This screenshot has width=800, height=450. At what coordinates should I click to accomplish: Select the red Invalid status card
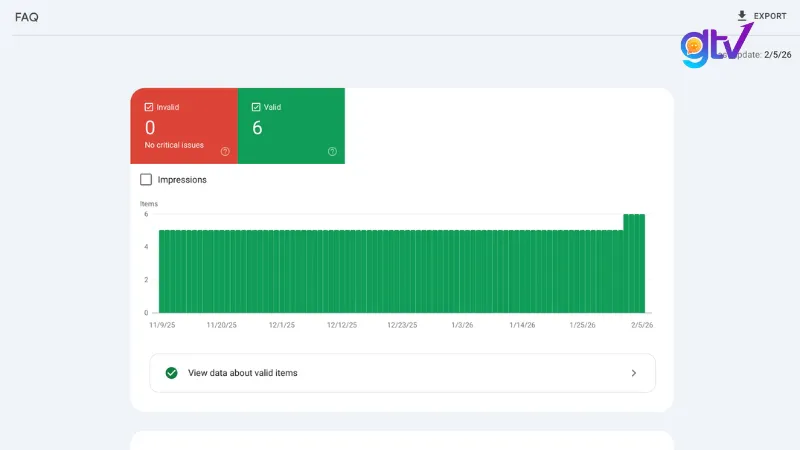coord(184,126)
